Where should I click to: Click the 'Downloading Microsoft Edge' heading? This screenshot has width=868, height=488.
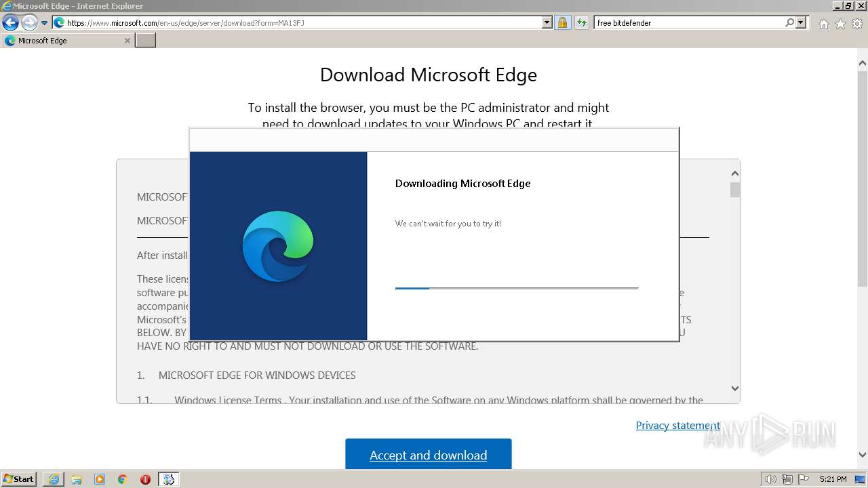[x=462, y=183]
